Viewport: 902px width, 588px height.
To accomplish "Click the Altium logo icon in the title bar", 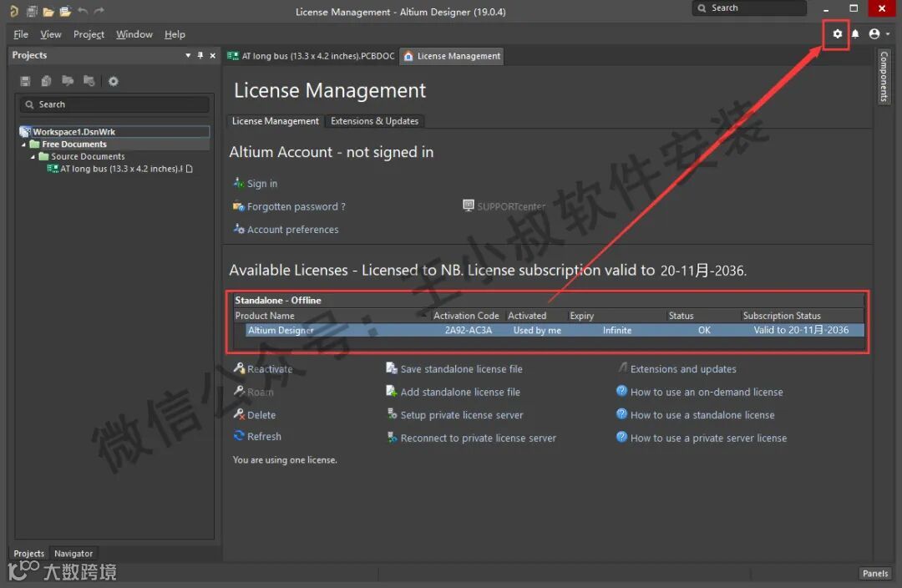I will tap(14, 11).
